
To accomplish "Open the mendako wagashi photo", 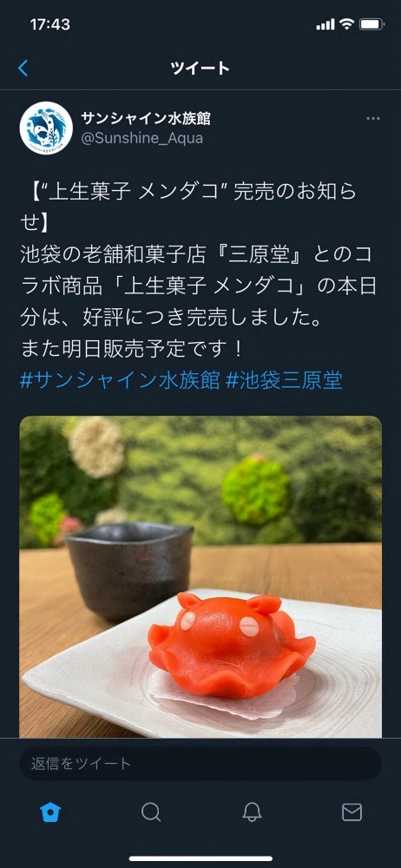I will (x=200, y=576).
